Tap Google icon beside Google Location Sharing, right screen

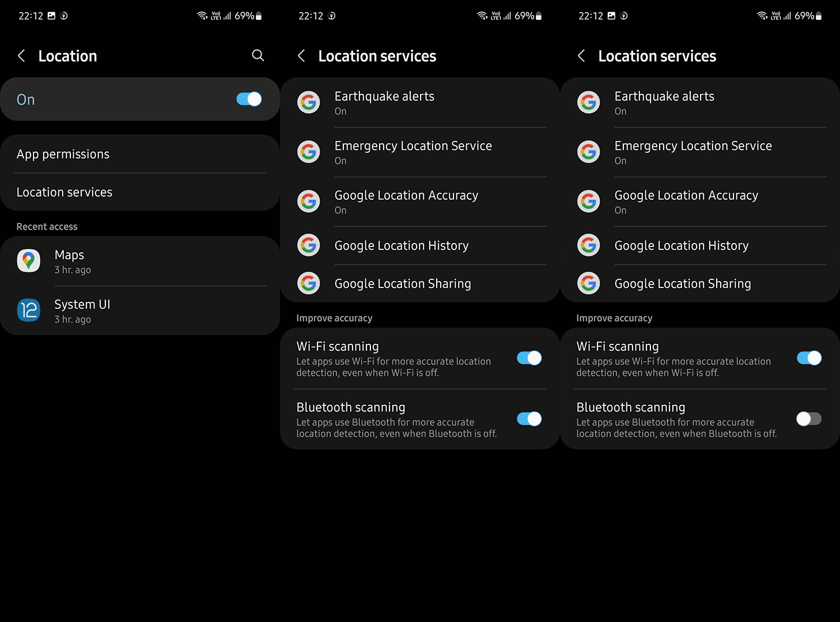589,283
